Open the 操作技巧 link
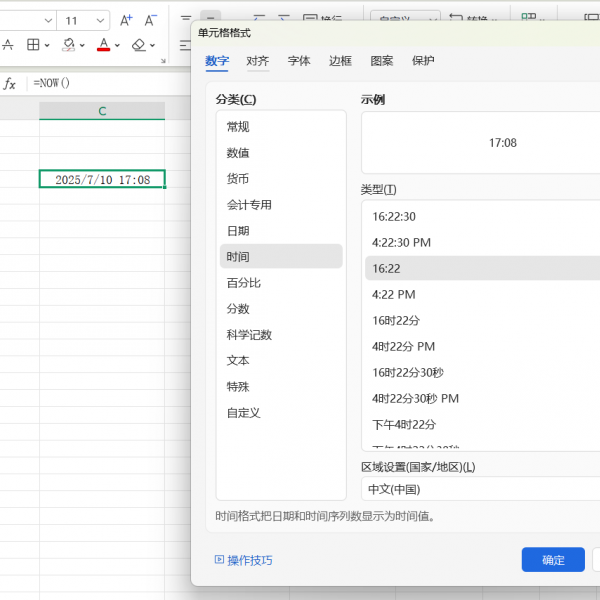Image resolution: width=600 pixels, height=600 pixels. click(x=250, y=560)
